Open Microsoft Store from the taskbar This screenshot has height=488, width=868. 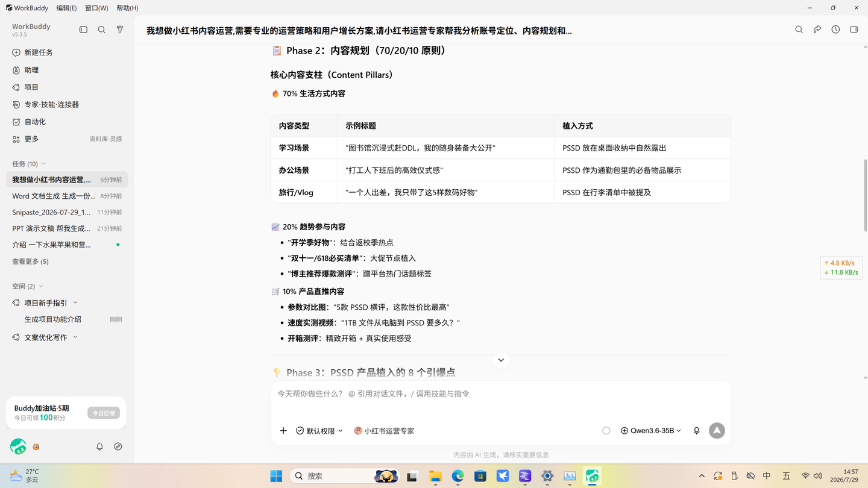pos(480,476)
